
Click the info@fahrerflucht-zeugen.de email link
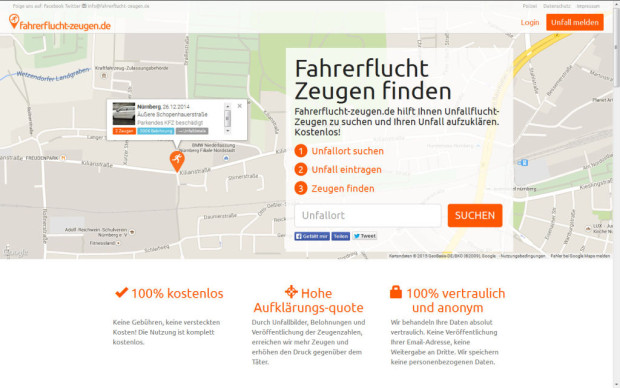(118, 6)
